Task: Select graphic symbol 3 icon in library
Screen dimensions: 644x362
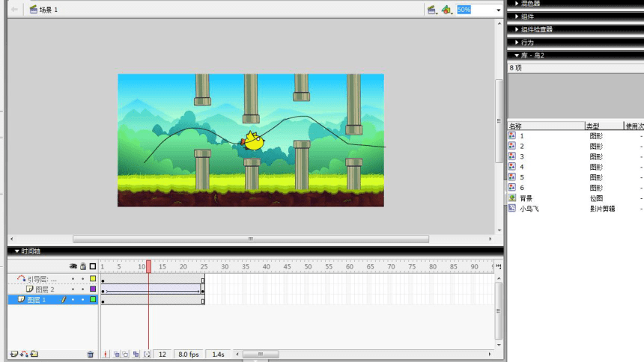Action: (x=512, y=156)
